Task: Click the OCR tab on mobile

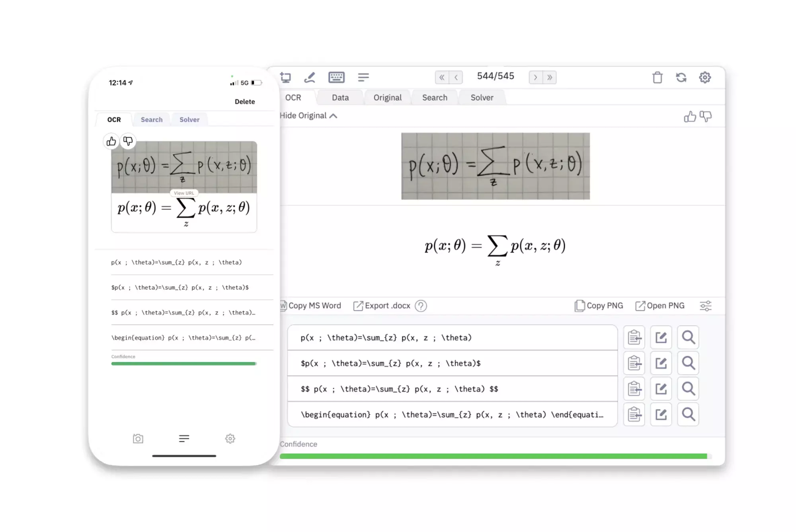Action: tap(114, 119)
